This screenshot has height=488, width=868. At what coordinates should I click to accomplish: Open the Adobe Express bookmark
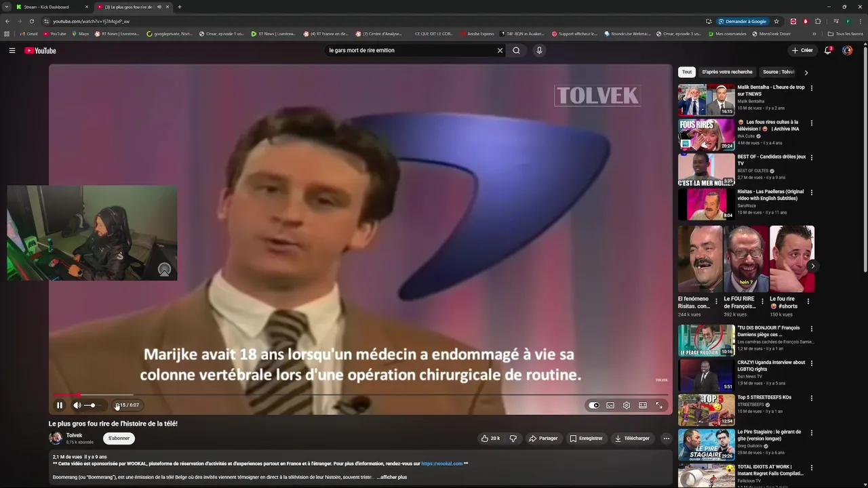(x=477, y=33)
